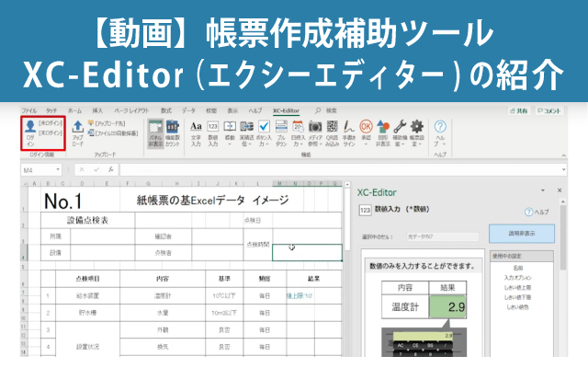Viewport: 588px width, 368px height.
Task: Expand the formula bar with the arrow
Action: click(563, 169)
